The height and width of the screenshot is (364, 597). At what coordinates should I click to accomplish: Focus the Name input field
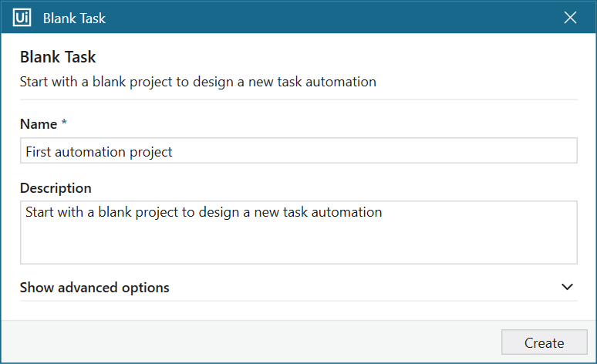298,151
